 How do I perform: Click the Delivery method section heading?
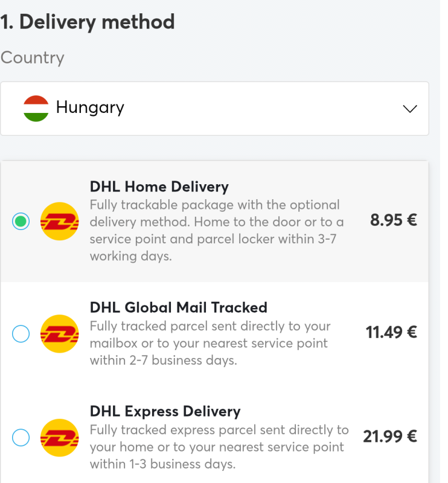(x=88, y=22)
